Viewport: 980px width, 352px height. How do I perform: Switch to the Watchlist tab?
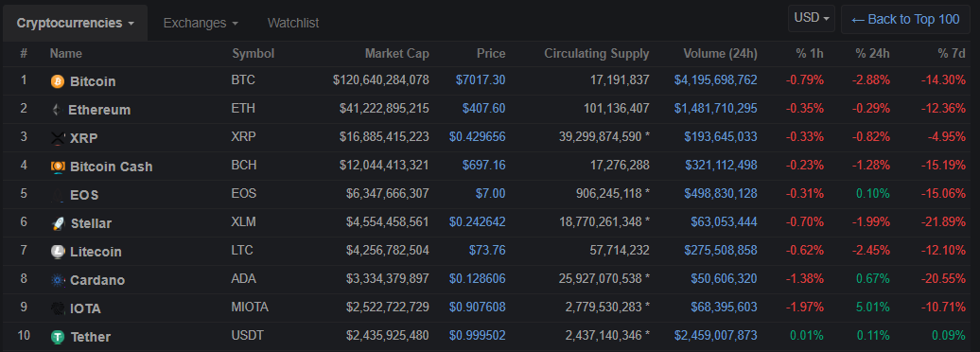(x=293, y=23)
